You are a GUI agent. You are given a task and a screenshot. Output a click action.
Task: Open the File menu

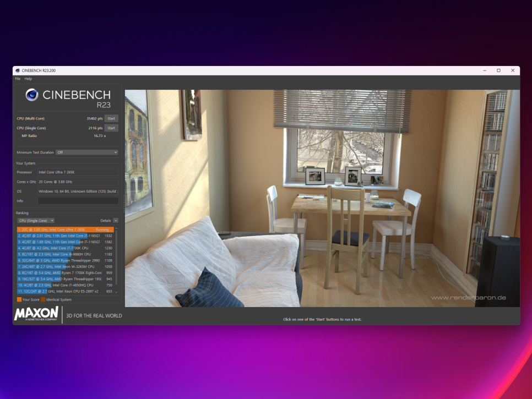coord(18,79)
